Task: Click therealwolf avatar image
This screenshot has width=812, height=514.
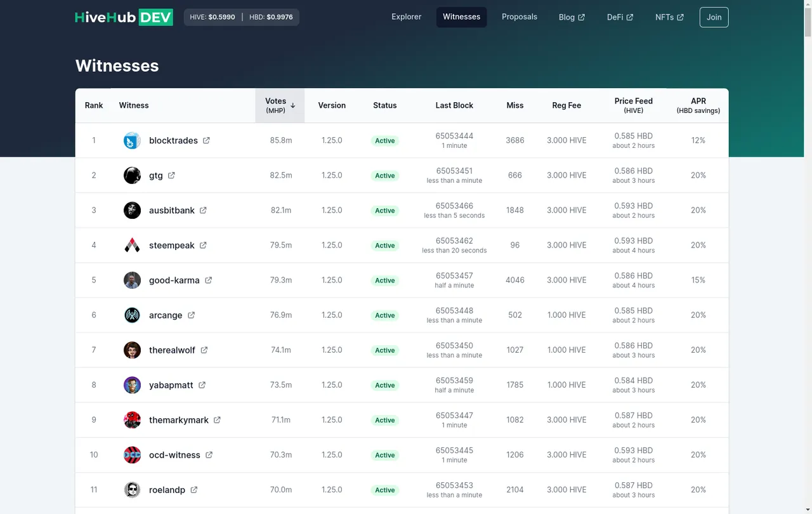Action: [132, 350]
